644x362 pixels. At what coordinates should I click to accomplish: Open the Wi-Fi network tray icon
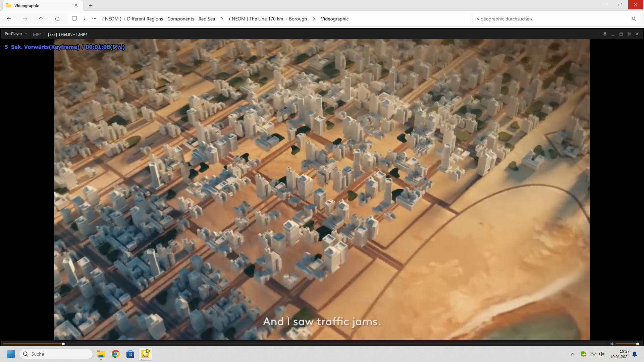(594, 354)
